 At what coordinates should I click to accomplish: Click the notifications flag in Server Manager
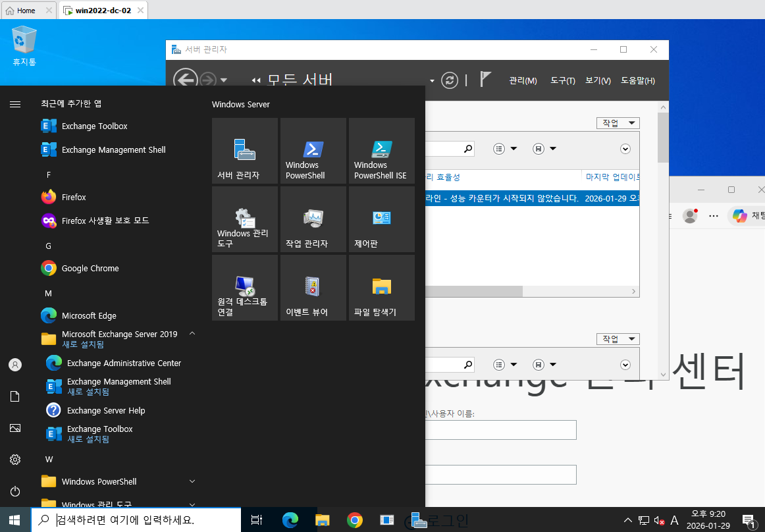coord(485,79)
